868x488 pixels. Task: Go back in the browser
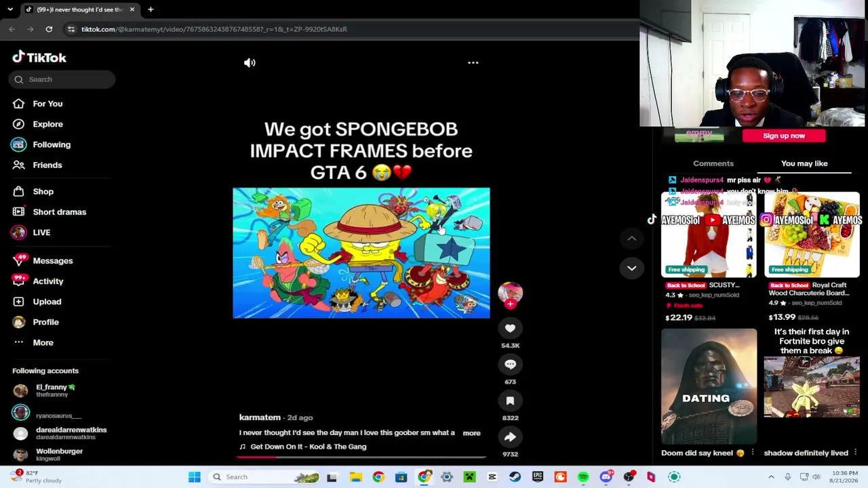click(12, 29)
